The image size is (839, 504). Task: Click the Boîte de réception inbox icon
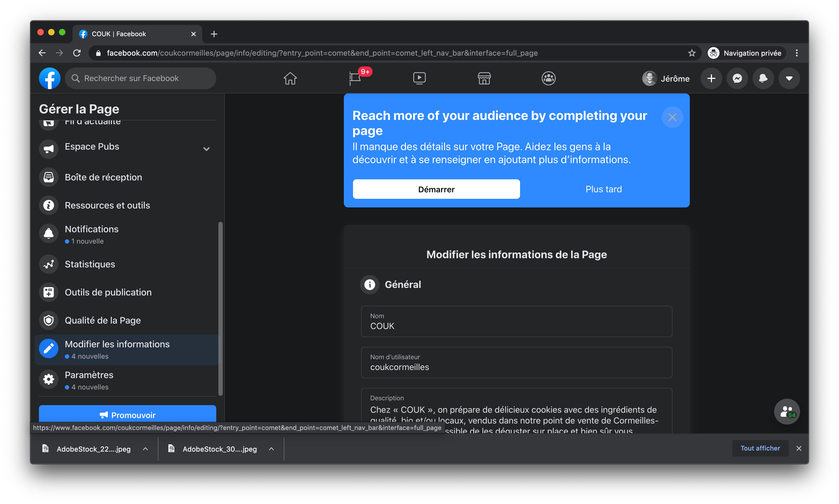pos(49,177)
